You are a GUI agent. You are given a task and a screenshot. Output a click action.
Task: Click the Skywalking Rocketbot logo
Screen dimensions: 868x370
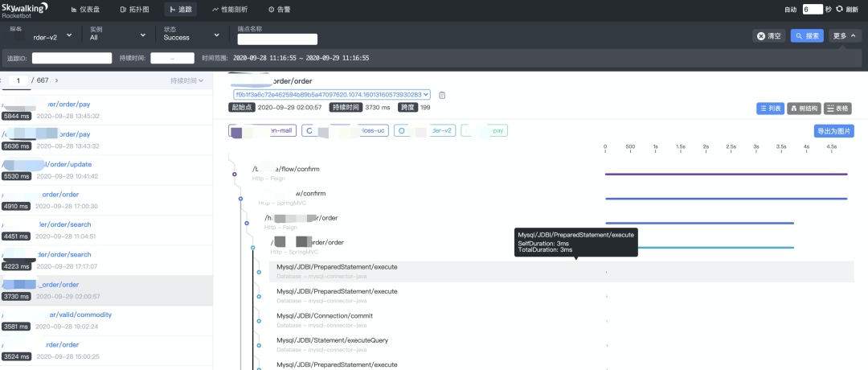tap(24, 9)
